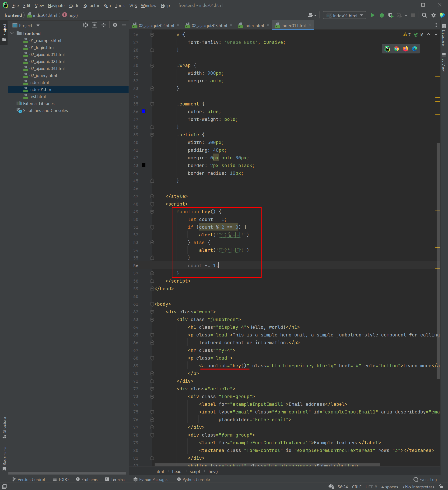Select opened file with the crosshair icon

[85, 25]
